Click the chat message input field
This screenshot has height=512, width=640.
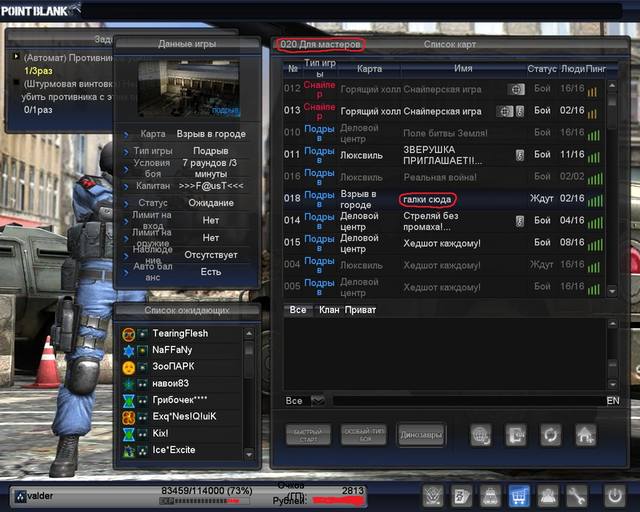click(468, 401)
